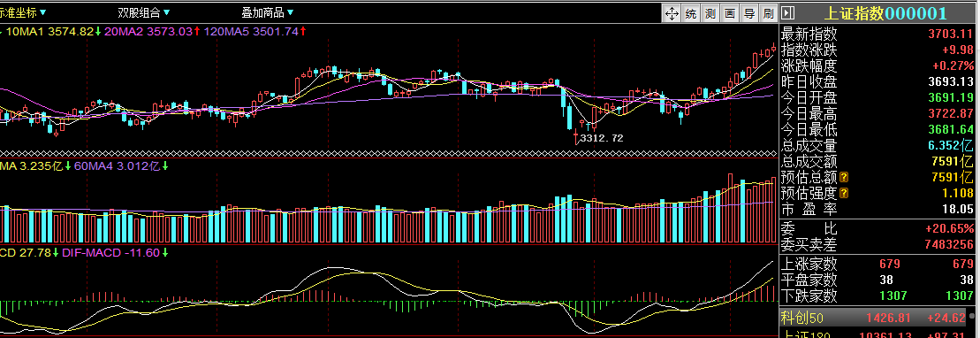Click the 刷 refresh button
Screen dimensions: 980x338
768,13
